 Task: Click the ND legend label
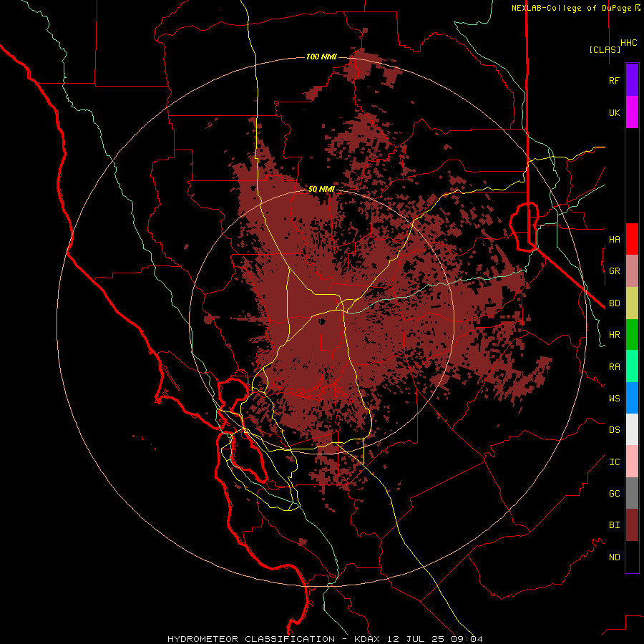614,557
